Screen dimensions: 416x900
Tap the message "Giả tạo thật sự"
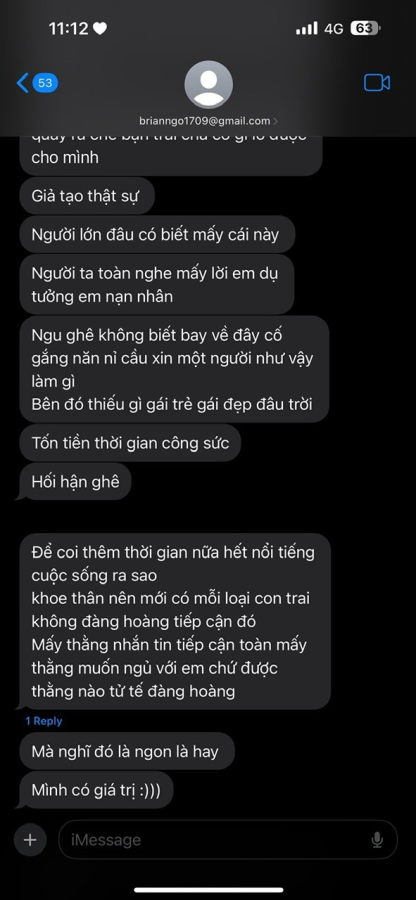click(87, 196)
